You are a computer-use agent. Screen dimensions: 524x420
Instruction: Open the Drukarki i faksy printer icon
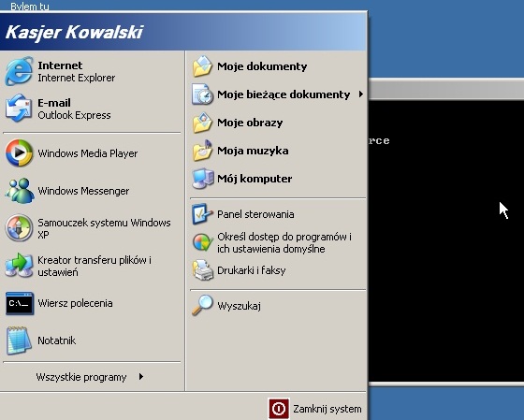[202, 270]
